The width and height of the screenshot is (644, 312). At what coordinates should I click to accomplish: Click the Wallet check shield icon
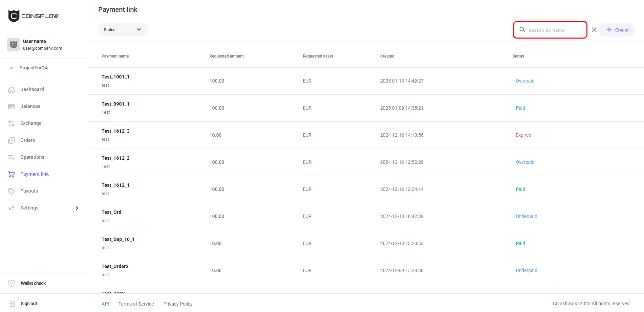click(12, 284)
